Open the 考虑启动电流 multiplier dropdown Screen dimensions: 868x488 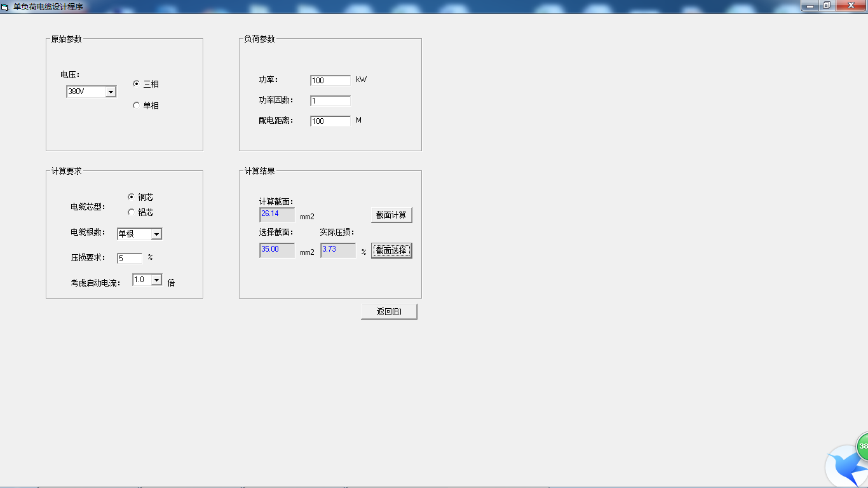[156, 280]
